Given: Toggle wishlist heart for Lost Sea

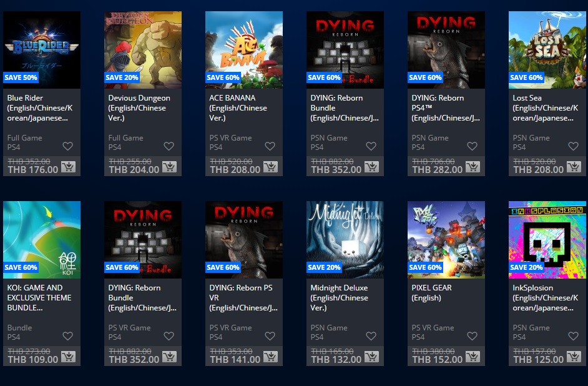Looking at the screenshot, I should (x=574, y=146).
